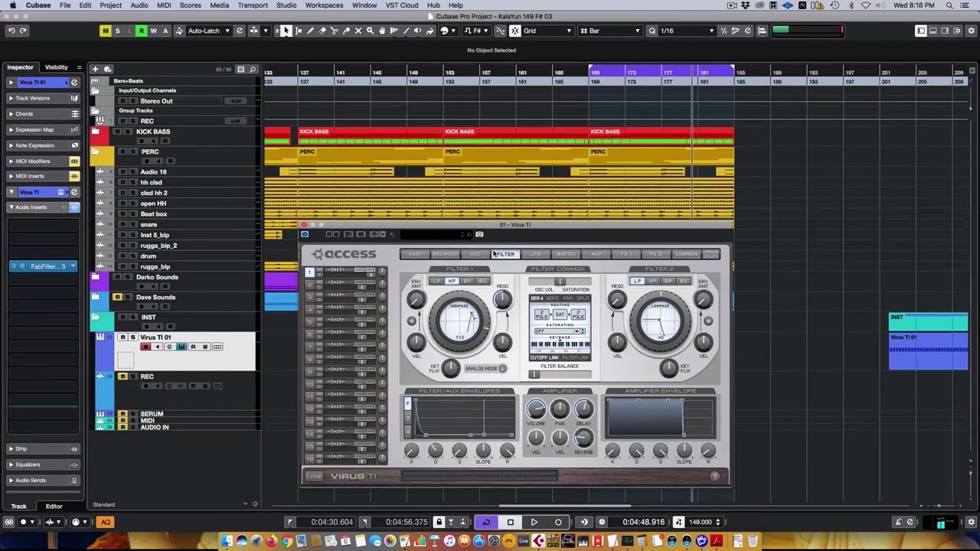Enable record on Virus TI 01 track

click(x=145, y=347)
